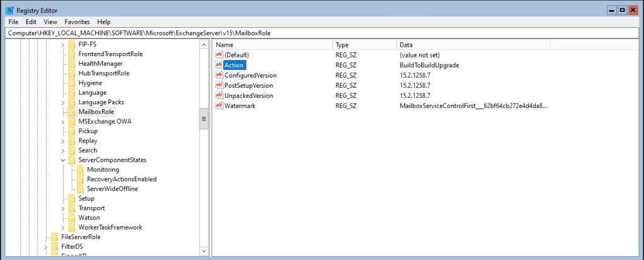Open the Favorites menu
This screenshot has height=260, width=644.
click(77, 21)
